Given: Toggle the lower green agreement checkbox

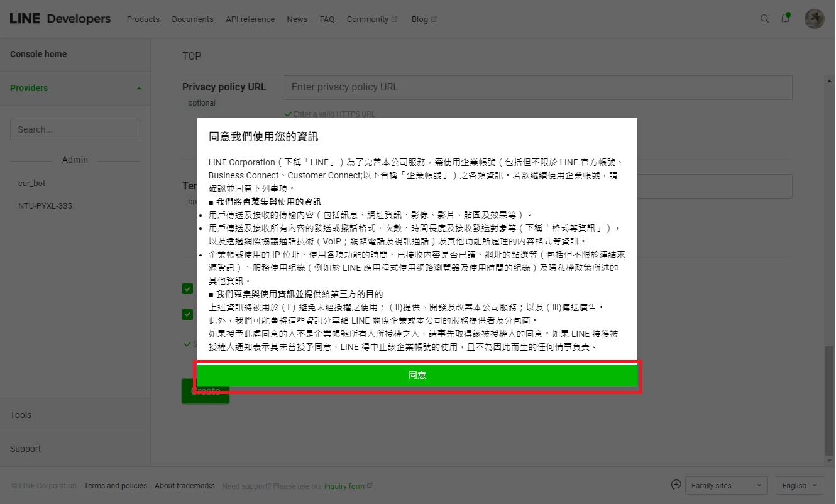Looking at the screenshot, I should click(x=187, y=314).
